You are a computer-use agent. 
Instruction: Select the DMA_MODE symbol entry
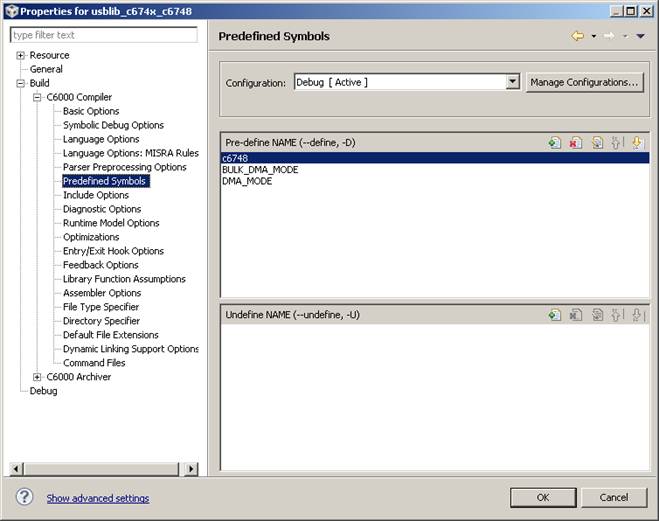tap(247, 181)
